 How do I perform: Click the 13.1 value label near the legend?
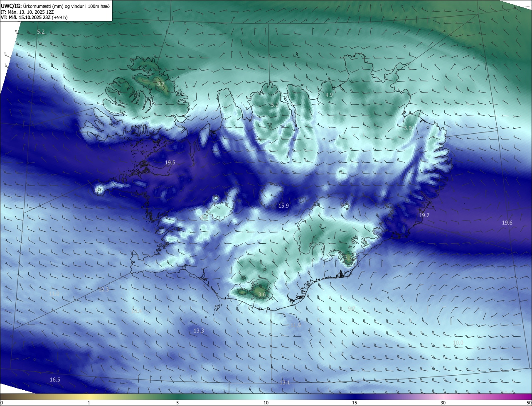[285, 383]
